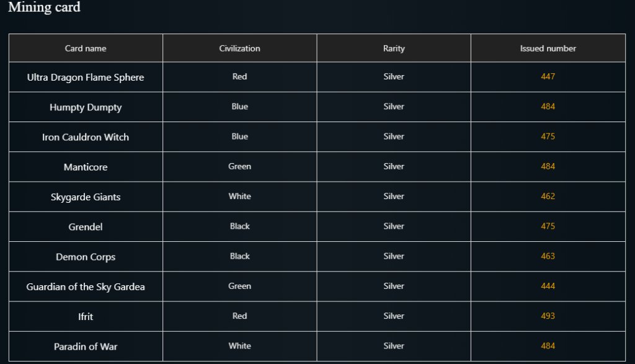Click the Humpty Dumpty card name
Screen dimensions: 635x364
[x=86, y=107]
